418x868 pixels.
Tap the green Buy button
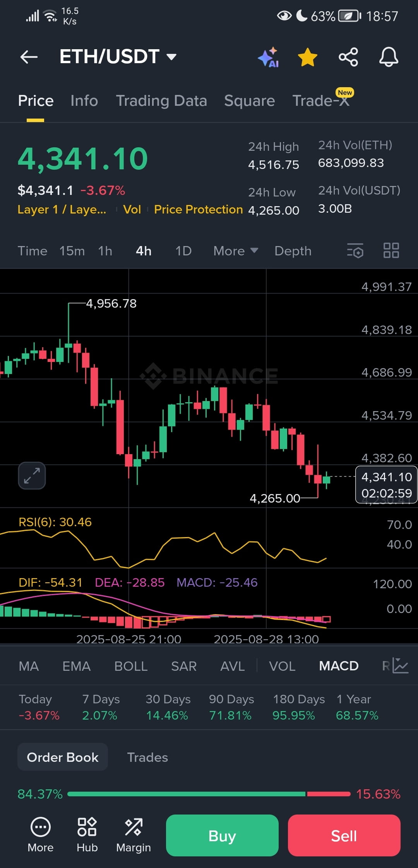(222, 835)
